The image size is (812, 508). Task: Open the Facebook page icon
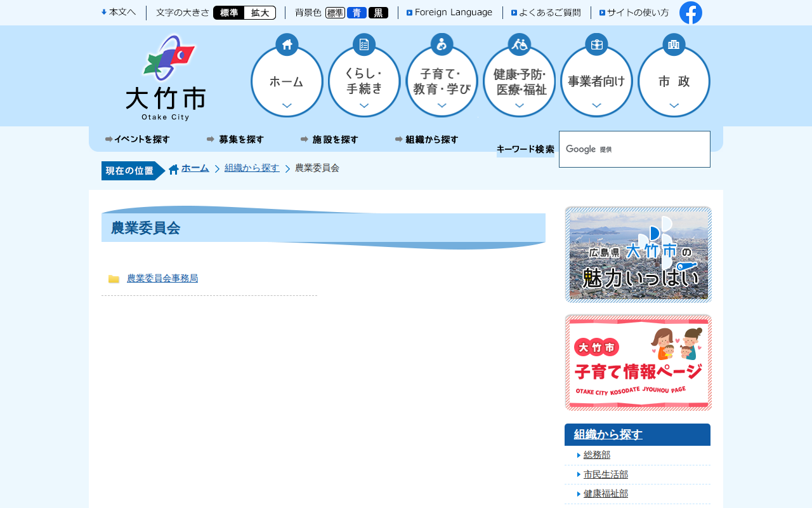coord(691,13)
